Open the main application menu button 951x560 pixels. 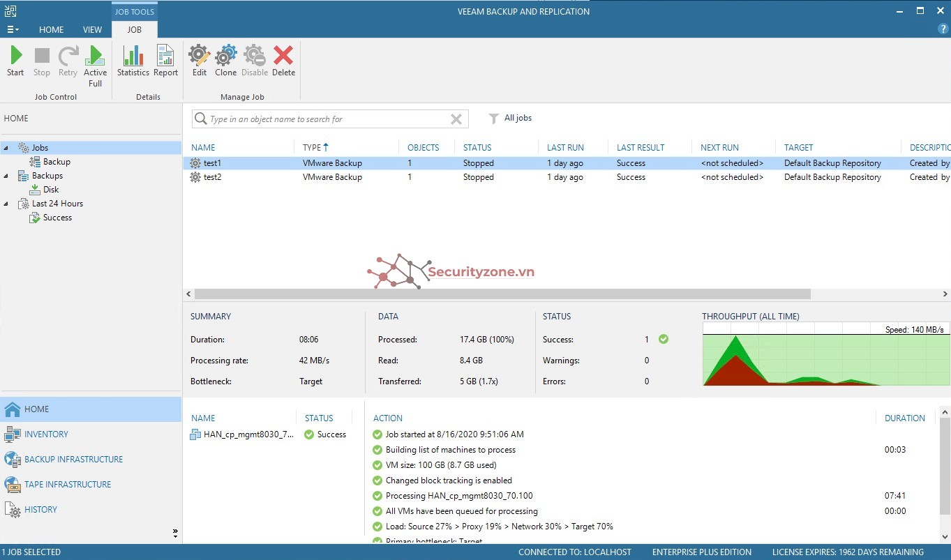tap(13, 29)
